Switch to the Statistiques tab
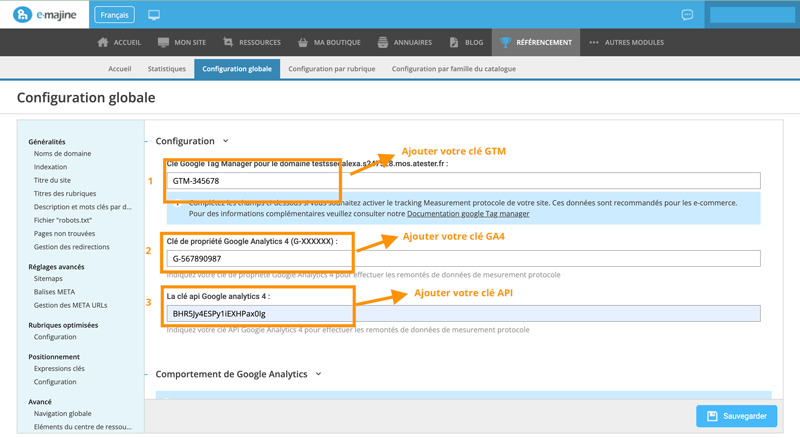 (166, 69)
